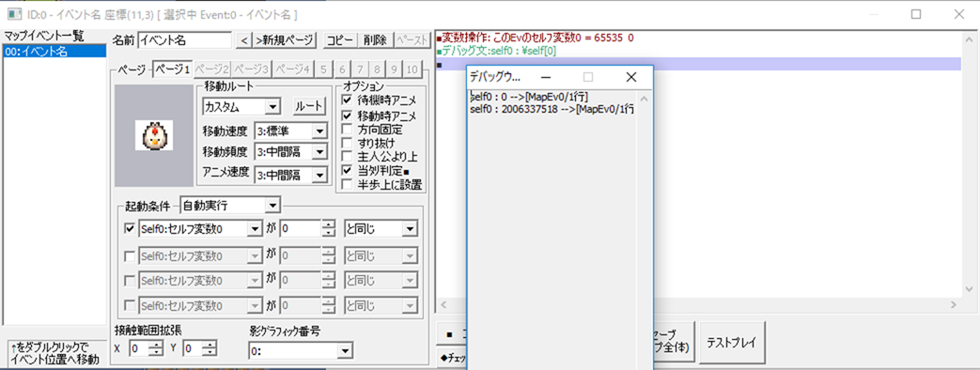Click the first condition value field

point(300,229)
